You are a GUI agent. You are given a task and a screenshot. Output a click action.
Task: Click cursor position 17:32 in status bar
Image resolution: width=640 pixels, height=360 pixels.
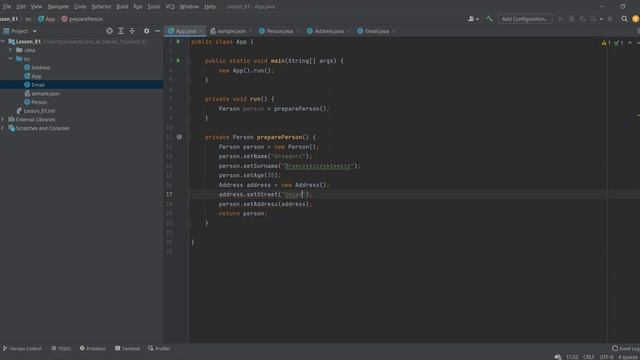click(x=572, y=357)
